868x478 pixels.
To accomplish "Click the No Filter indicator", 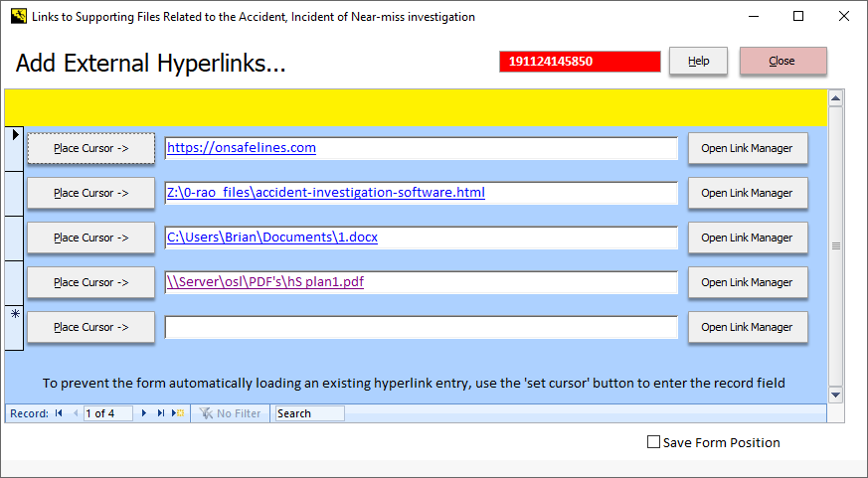I will [x=230, y=413].
